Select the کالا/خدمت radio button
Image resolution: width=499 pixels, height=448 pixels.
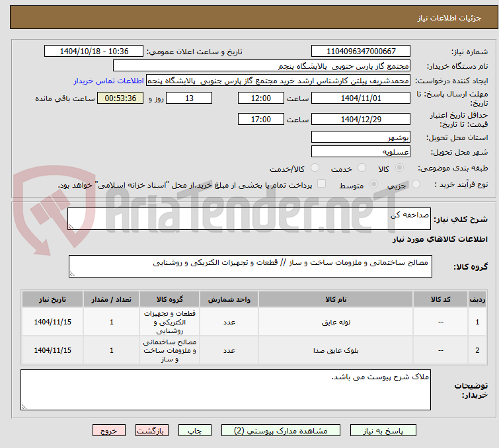tap(315, 167)
